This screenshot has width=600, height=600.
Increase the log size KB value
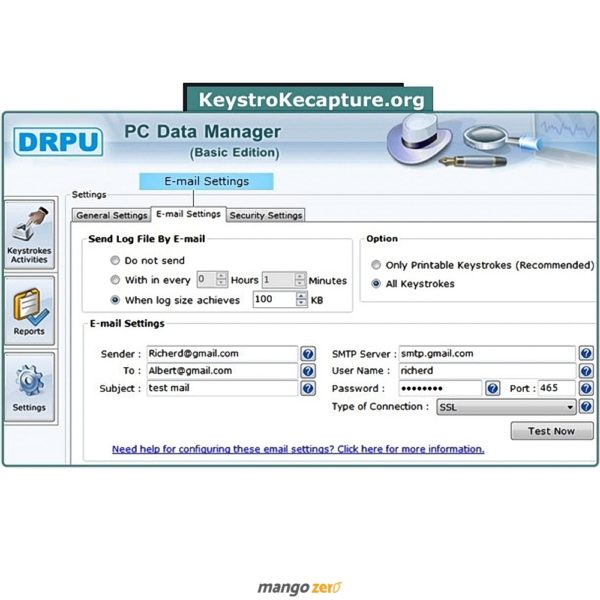302,296
